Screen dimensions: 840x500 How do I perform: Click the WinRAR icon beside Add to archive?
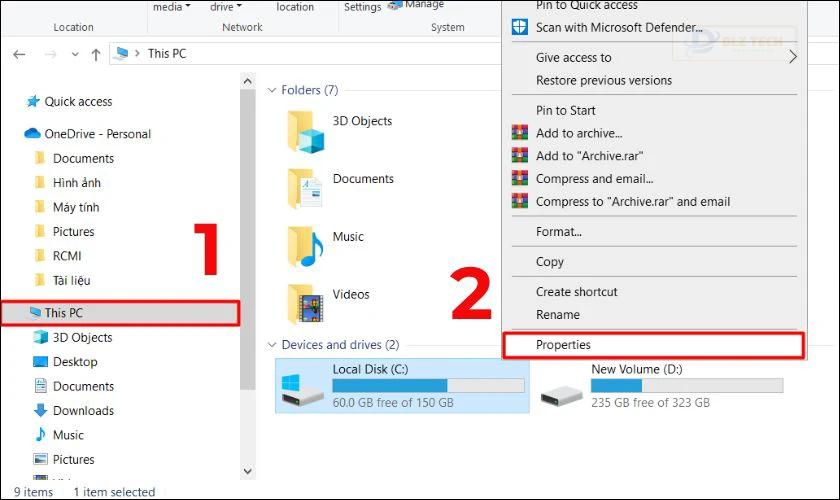click(520, 133)
